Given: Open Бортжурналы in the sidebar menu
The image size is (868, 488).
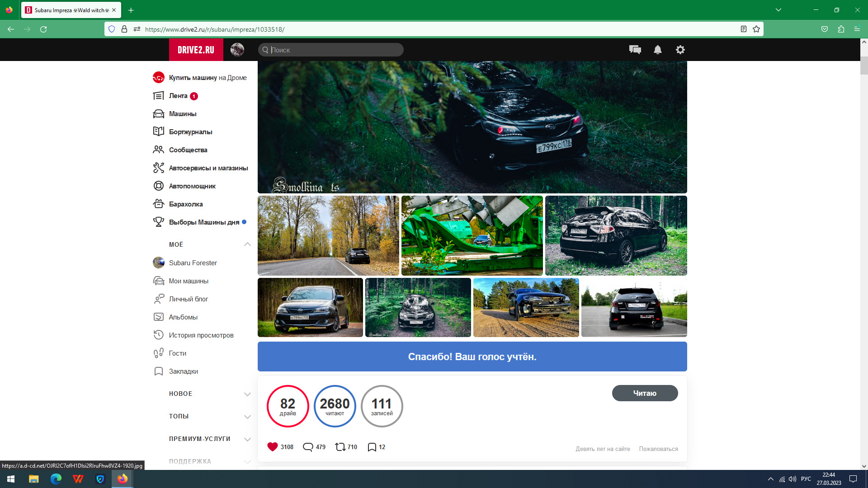Looking at the screenshot, I should (190, 132).
